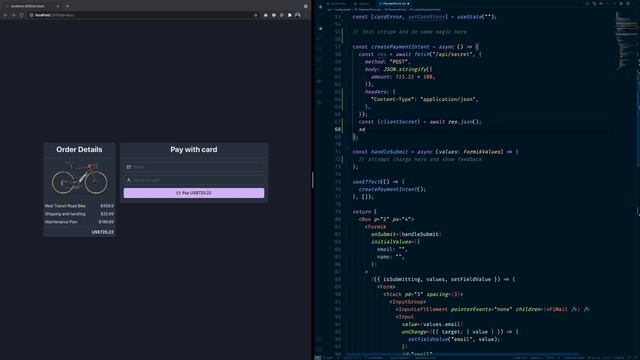Click the useEffect call in code
The width and height of the screenshot is (640, 360).
coord(366,182)
